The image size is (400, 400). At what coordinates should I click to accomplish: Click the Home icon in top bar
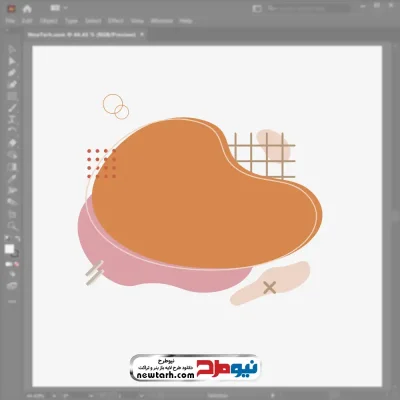27,9
